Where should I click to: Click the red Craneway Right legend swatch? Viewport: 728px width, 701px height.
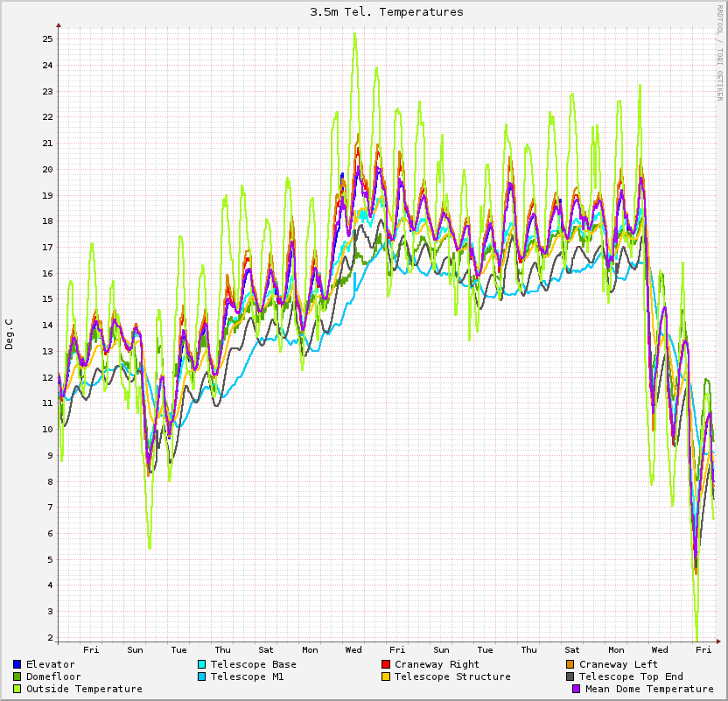[x=386, y=664]
